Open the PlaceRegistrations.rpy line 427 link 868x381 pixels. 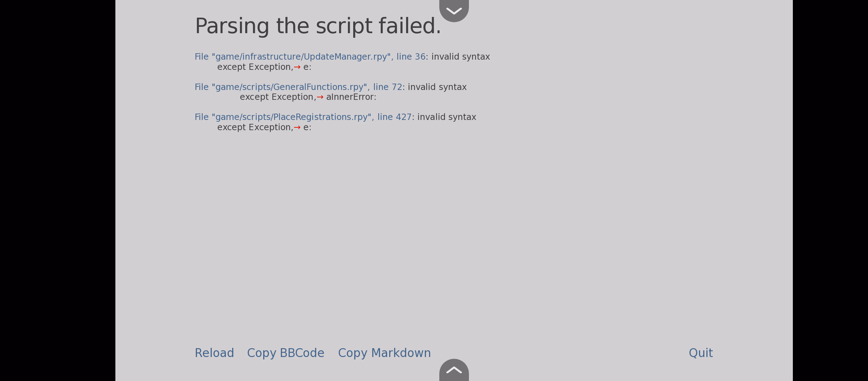point(303,117)
